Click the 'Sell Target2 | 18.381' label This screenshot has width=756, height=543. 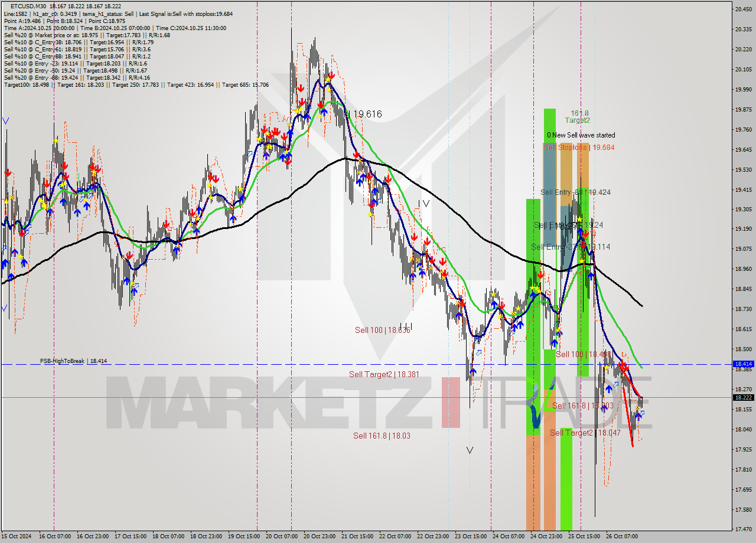click(384, 374)
